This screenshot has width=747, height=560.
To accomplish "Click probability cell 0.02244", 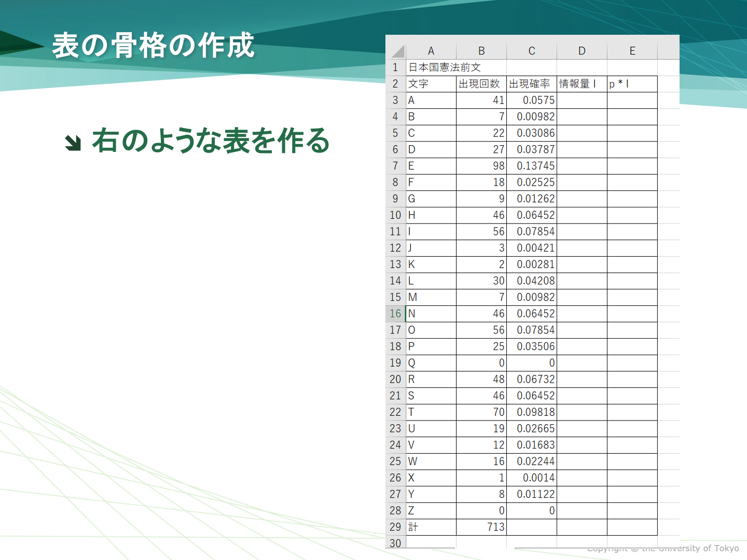I will tap(532, 461).
